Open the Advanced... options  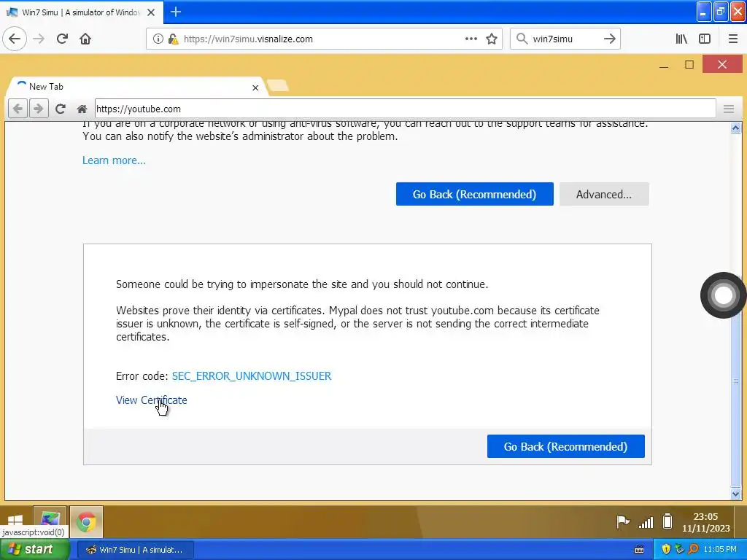click(x=604, y=194)
